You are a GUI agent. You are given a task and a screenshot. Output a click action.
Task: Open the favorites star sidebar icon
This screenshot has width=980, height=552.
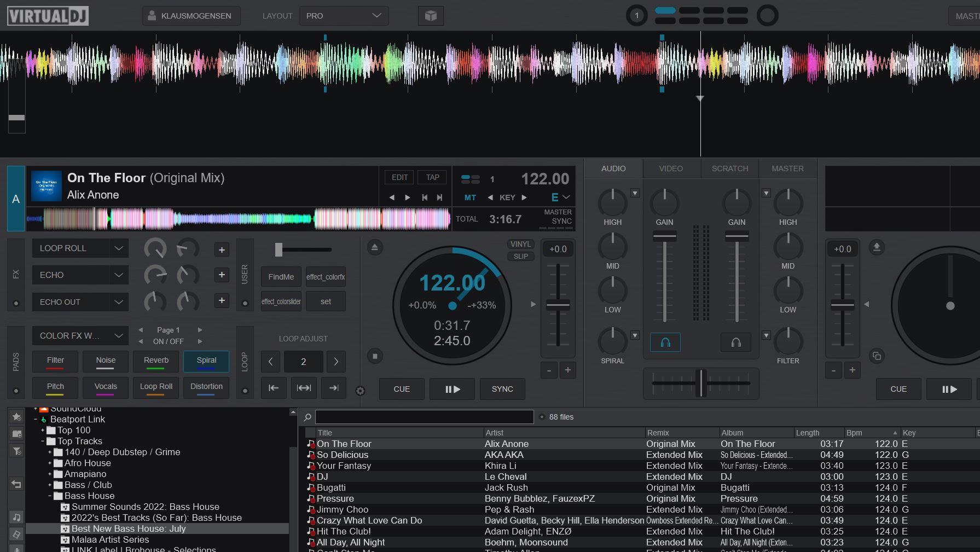tap(17, 417)
